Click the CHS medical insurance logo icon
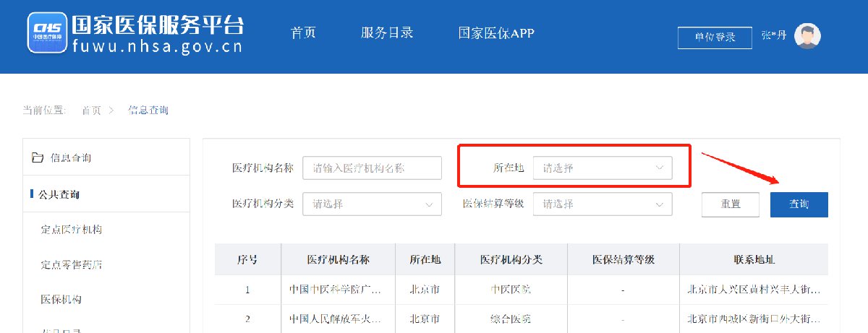The height and width of the screenshot is (333, 868). click(47, 32)
